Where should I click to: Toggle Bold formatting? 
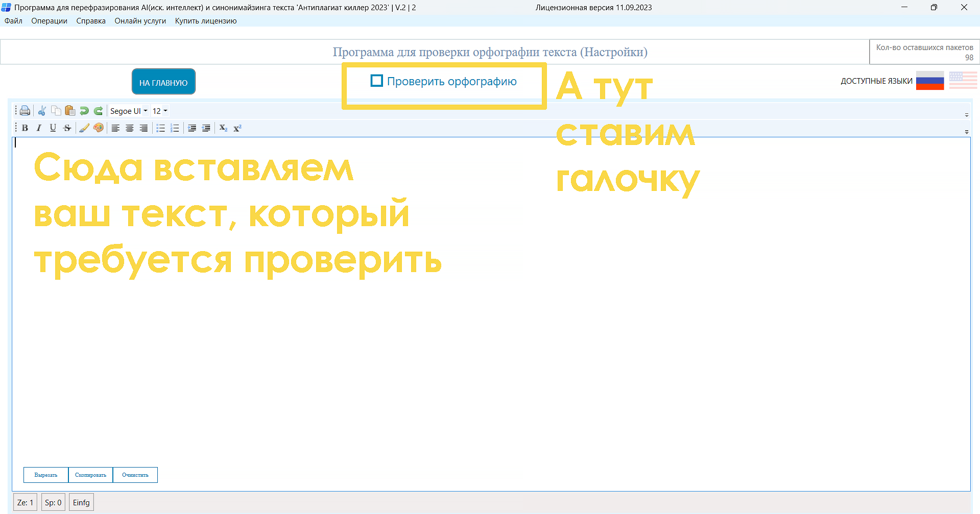[25, 128]
